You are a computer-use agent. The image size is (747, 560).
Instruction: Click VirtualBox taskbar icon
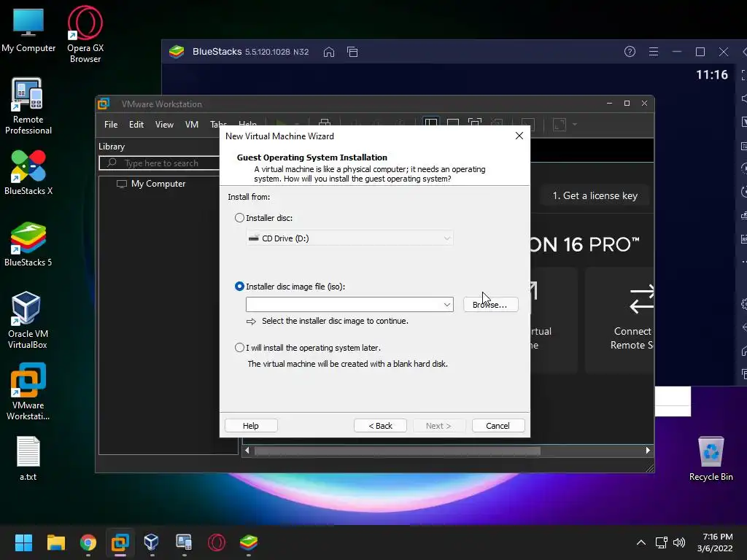click(x=152, y=542)
